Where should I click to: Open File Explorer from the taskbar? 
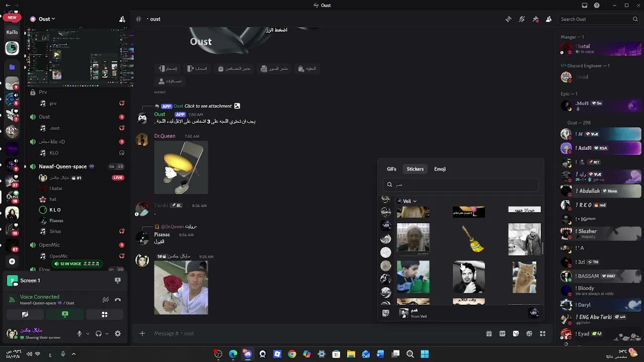pos(351,354)
